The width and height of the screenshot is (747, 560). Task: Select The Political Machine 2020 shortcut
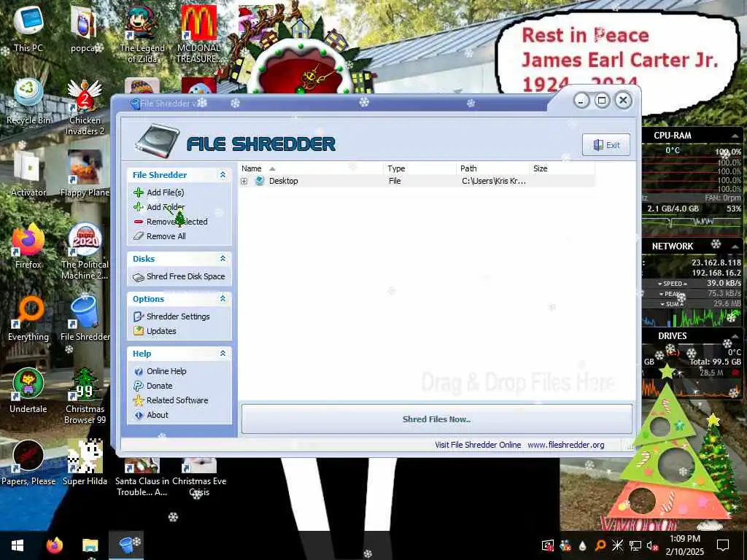click(x=85, y=252)
